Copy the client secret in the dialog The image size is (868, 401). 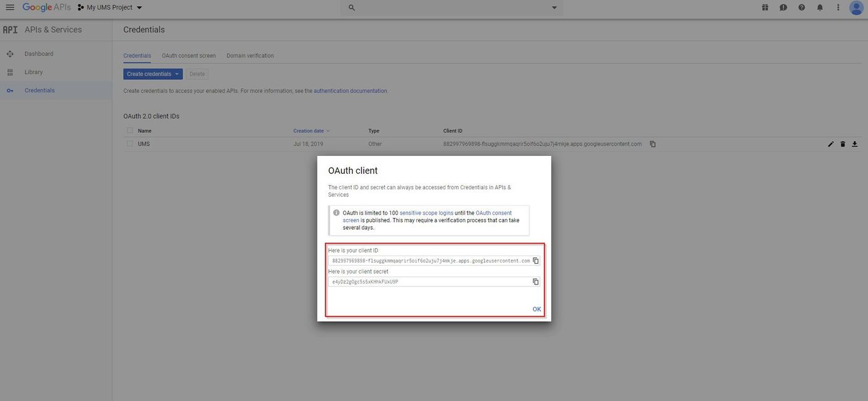(x=536, y=282)
